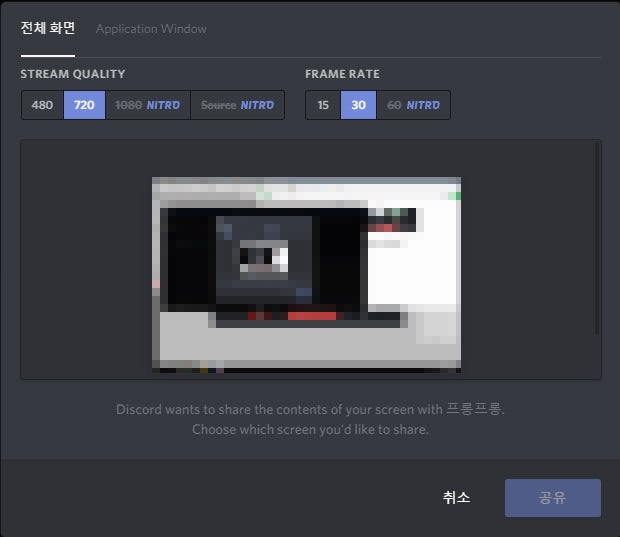Click the STREAM QUALITY heading
The height and width of the screenshot is (537, 620).
73,74
